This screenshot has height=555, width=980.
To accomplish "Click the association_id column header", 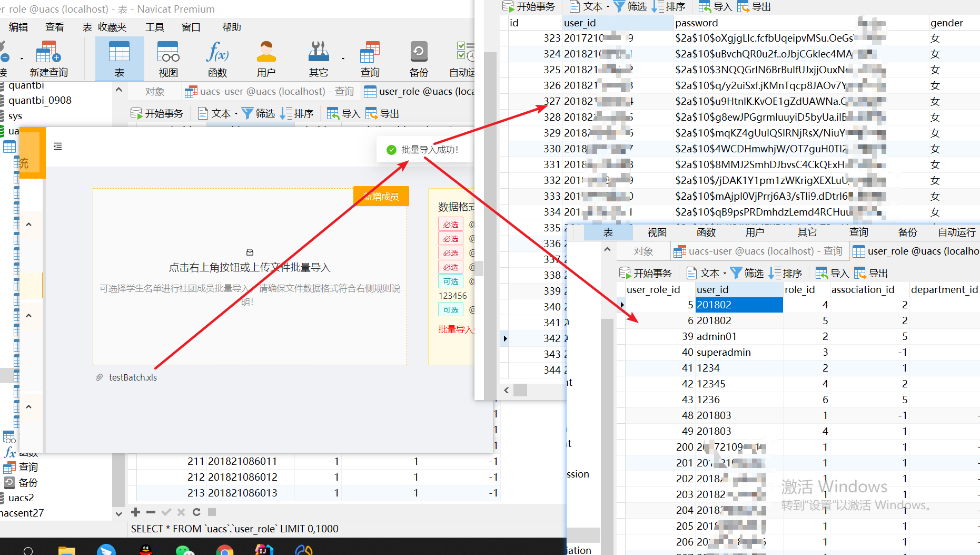I will [x=869, y=289].
